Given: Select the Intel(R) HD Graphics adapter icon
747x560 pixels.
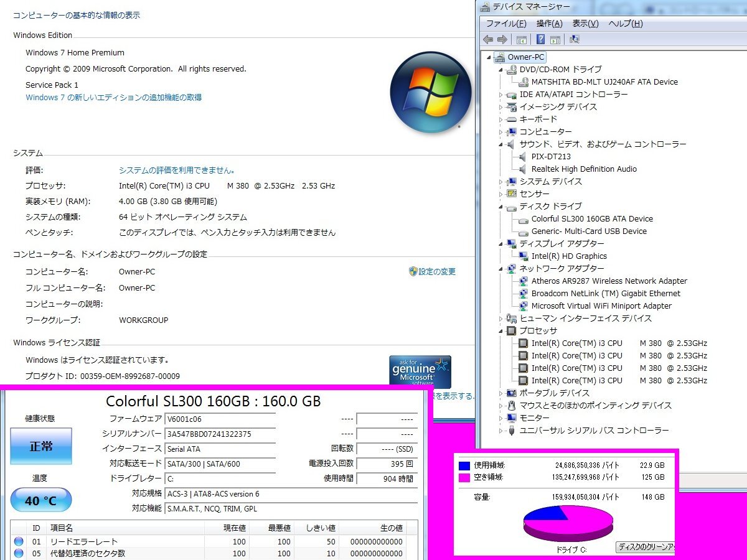Looking at the screenshot, I should [x=524, y=256].
